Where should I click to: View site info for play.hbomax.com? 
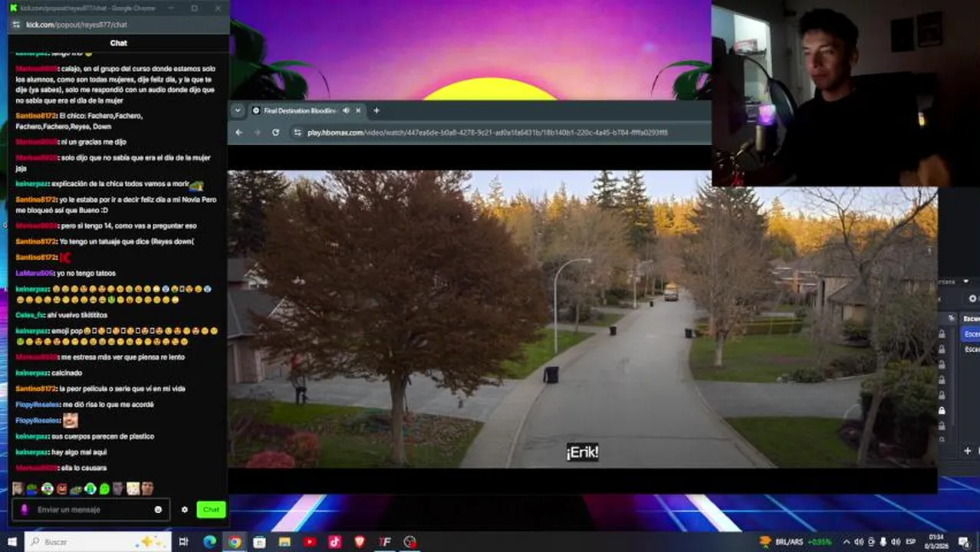(x=298, y=132)
